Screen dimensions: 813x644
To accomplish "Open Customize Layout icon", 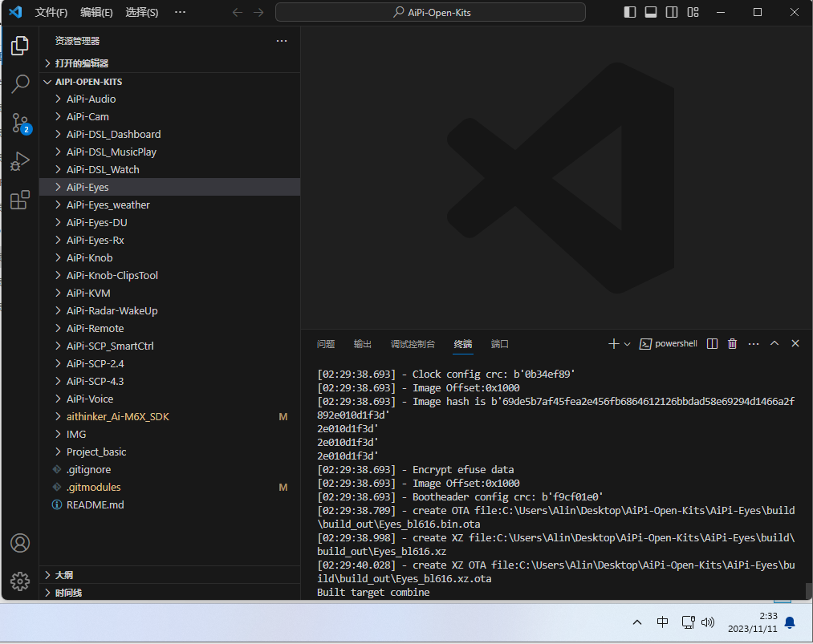I will (693, 12).
